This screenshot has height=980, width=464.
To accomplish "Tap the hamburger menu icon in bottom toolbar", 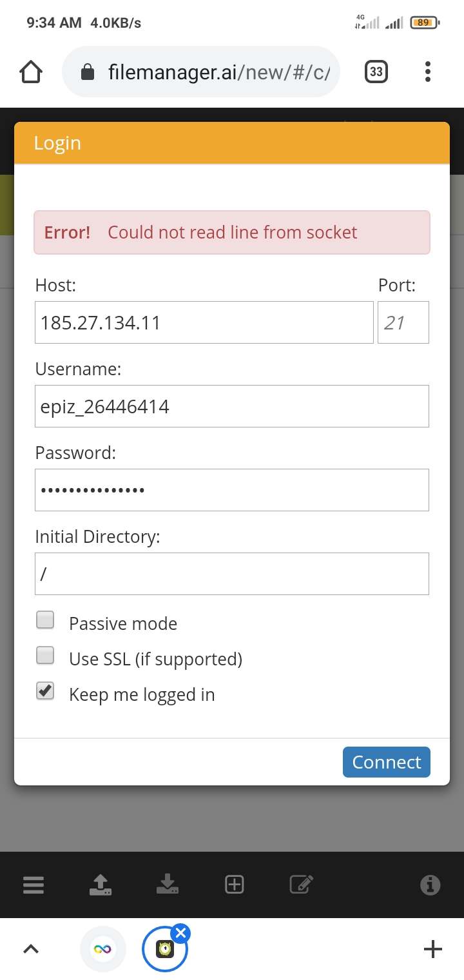I will coord(34,885).
